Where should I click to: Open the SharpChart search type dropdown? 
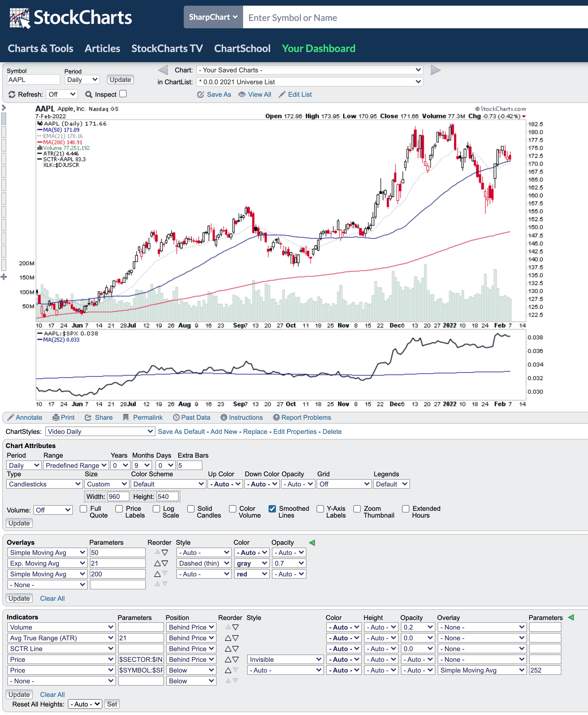tap(213, 17)
